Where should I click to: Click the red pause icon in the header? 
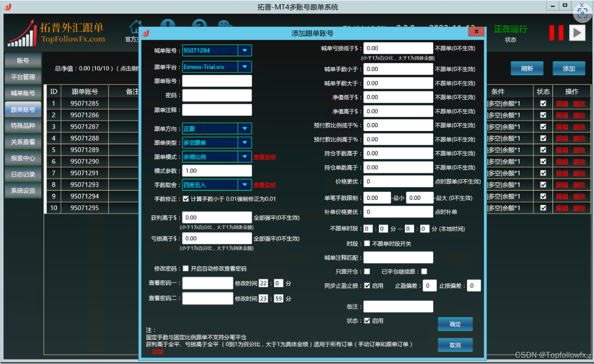[556, 33]
